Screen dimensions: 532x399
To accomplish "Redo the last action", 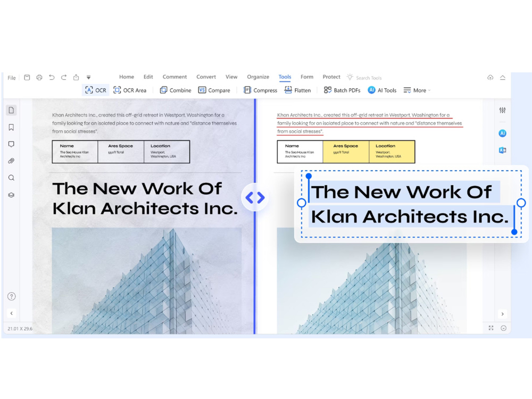I will click(x=64, y=77).
